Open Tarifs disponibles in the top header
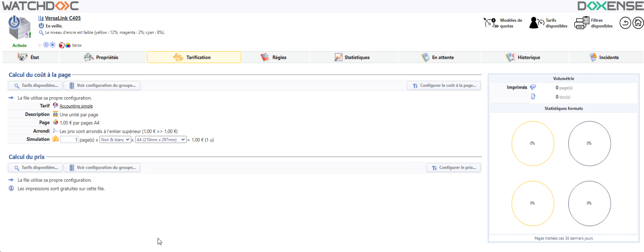Screen dimensions: 644x252 [548, 23]
